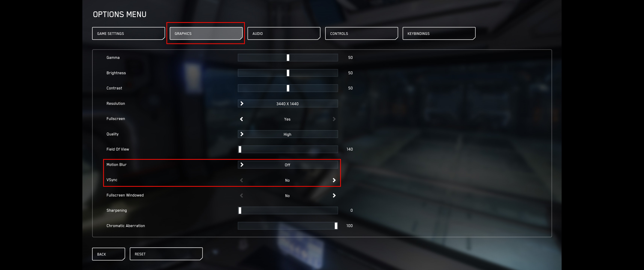The width and height of the screenshot is (644, 270).
Task: Click the Keybindings menu tab
Action: (x=438, y=33)
